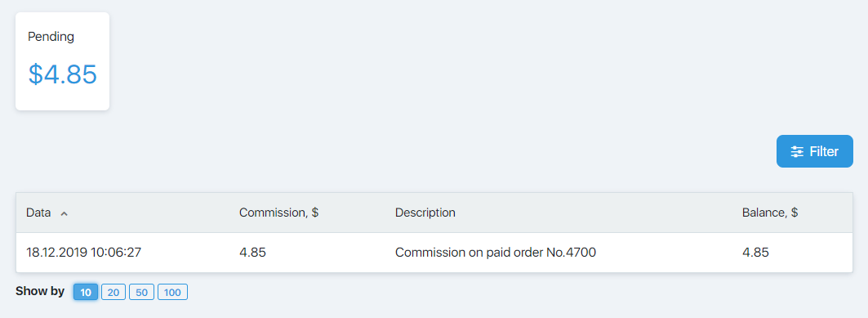868x318 pixels.
Task: Open the Filter panel via Filter text
Action: point(824,151)
